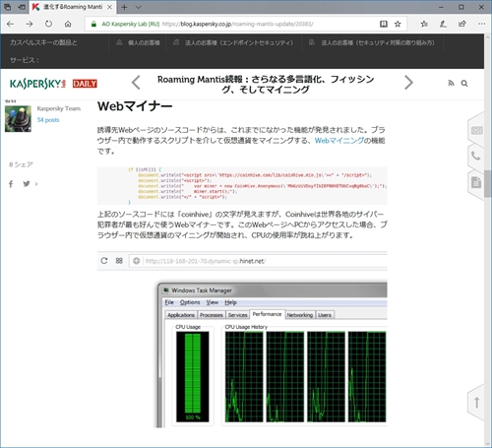Expand more share options arrow
The height and width of the screenshot is (448, 492).
(x=36, y=184)
